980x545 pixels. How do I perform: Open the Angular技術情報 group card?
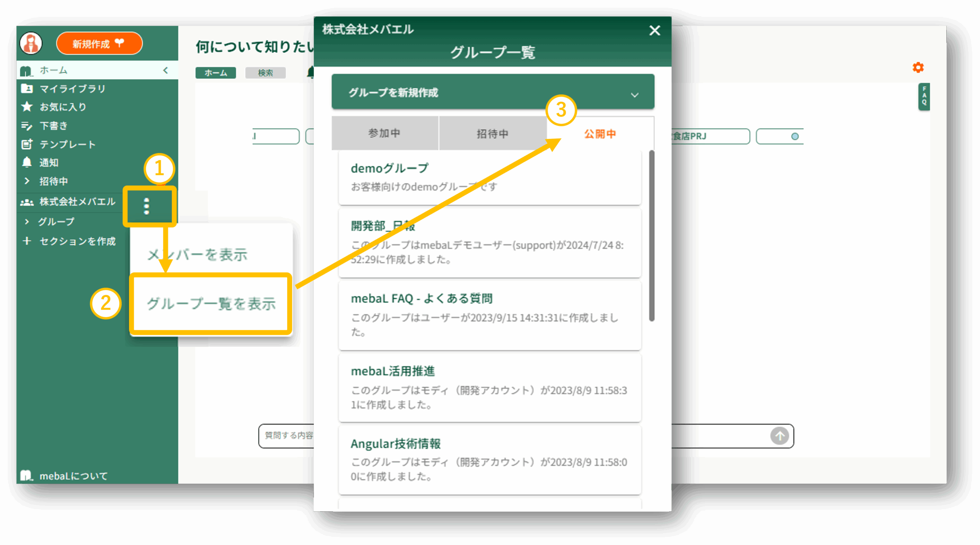coord(490,460)
